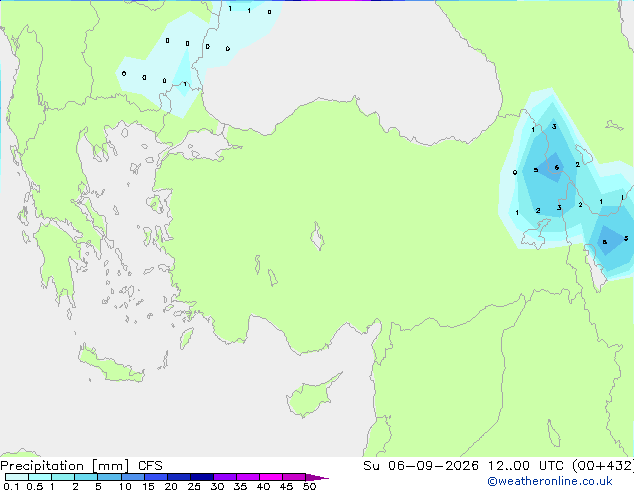Click the 0.5–1 mm legend swatch
The image size is (634, 490).
pos(40,477)
